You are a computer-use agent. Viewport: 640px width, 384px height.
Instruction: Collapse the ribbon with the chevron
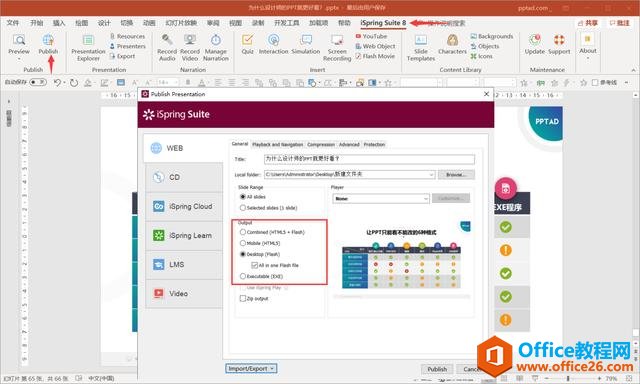click(633, 70)
